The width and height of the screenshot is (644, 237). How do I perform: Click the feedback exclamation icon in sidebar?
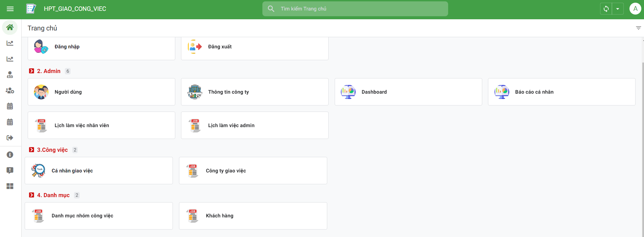tap(10, 170)
